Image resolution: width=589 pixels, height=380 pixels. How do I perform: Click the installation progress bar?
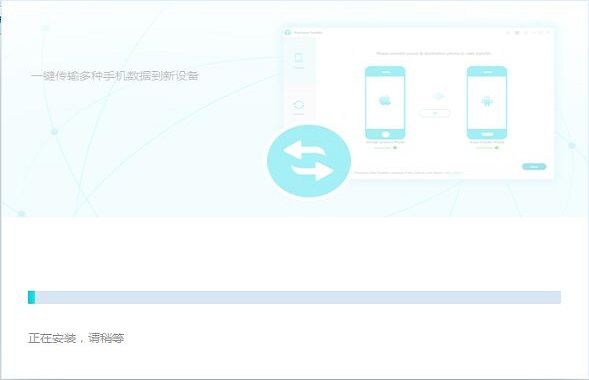click(x=294, y=297)
